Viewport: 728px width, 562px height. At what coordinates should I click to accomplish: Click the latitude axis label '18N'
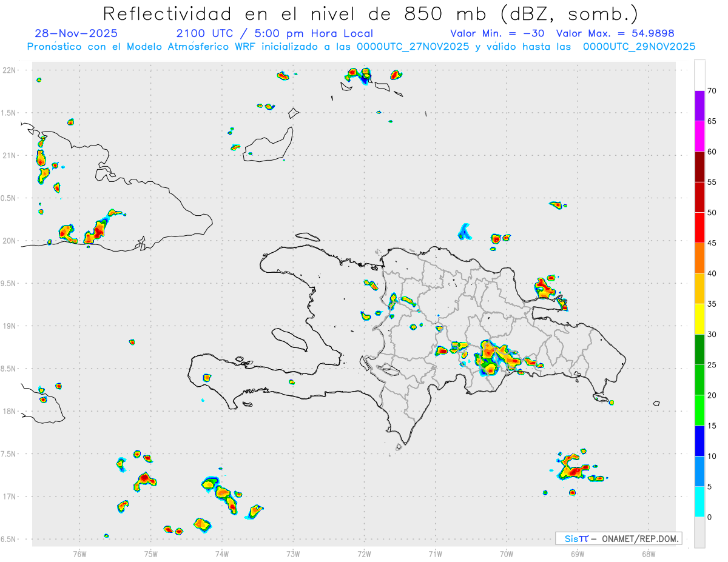tap(9, 411)
